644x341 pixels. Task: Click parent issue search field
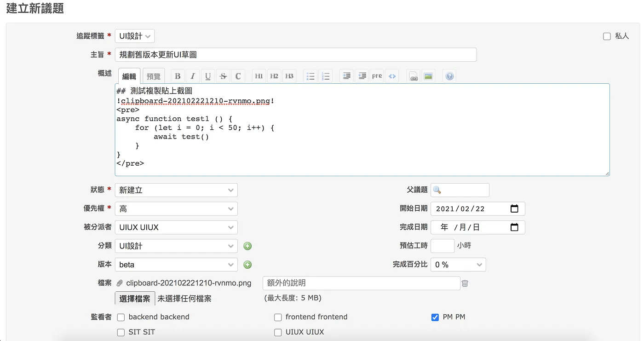[460, 190]
